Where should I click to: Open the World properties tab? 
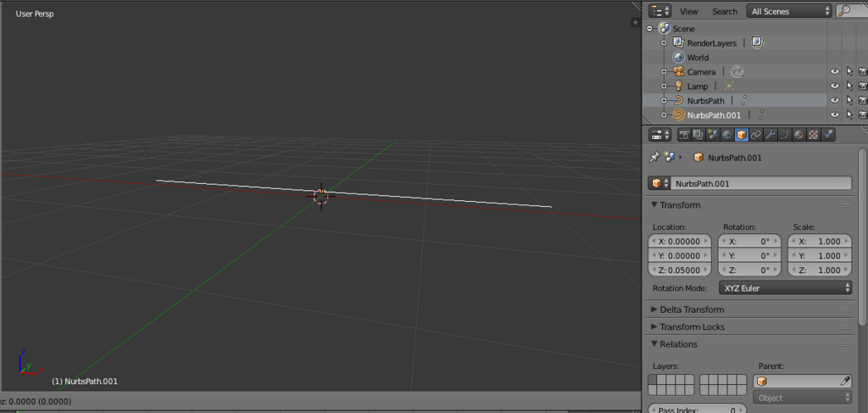tap(727, 135)
